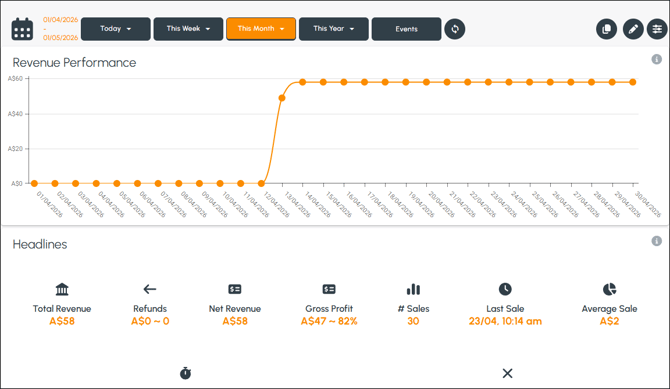
Task: Open the This Month dropdown
Action: click(261, 29)
